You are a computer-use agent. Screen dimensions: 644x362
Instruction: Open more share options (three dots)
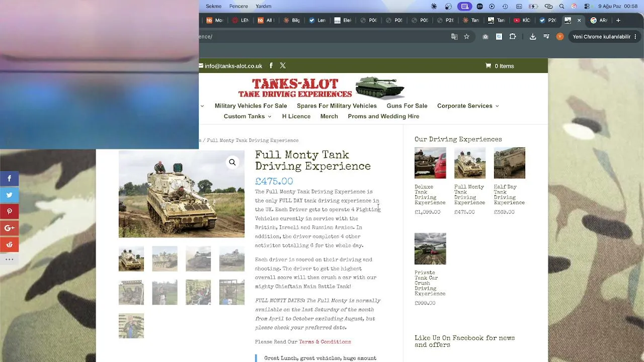point(9,259)
